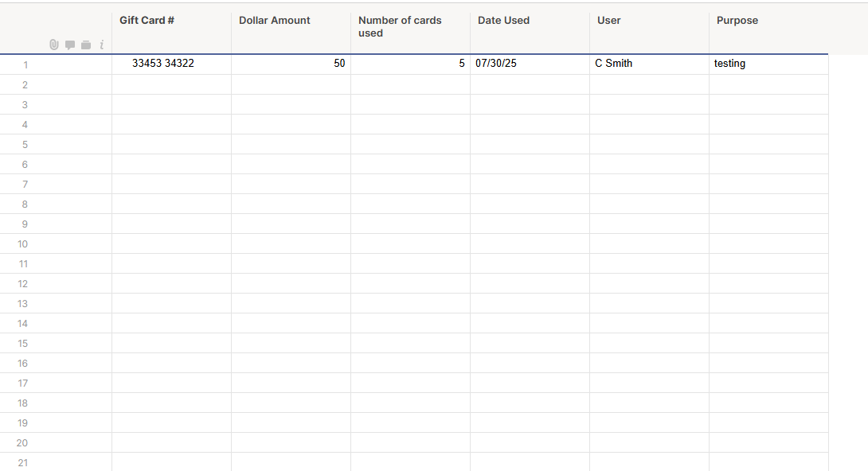Click the row info 'i' icon
This screenshot has height=471, width=868.
[102, 45]
